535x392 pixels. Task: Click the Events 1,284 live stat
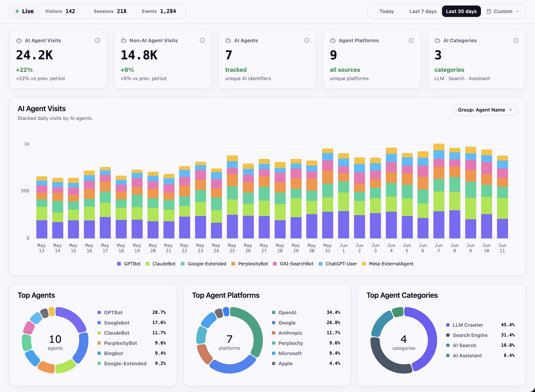[x=159, y=11]
